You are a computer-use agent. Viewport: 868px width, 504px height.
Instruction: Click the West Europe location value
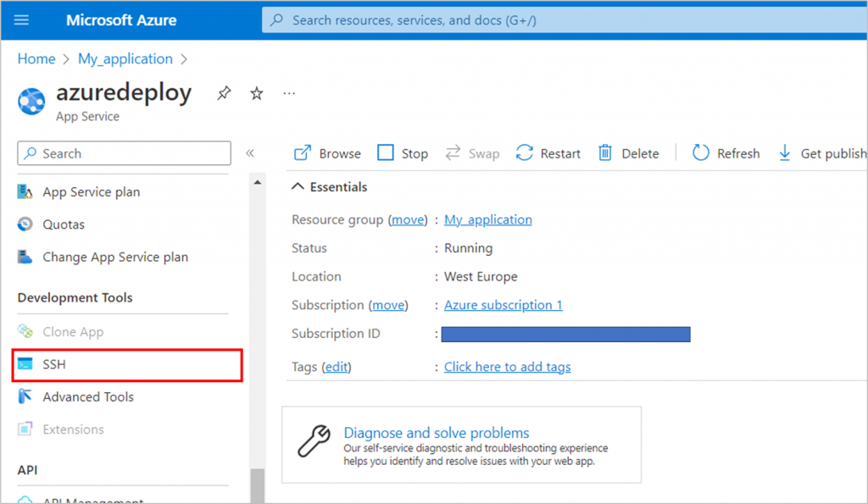tap(481, 277)
